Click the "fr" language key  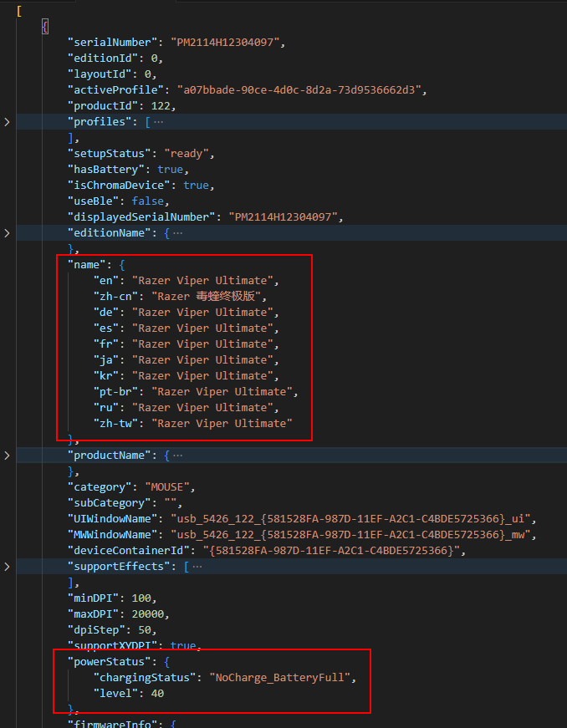[106, 344]
